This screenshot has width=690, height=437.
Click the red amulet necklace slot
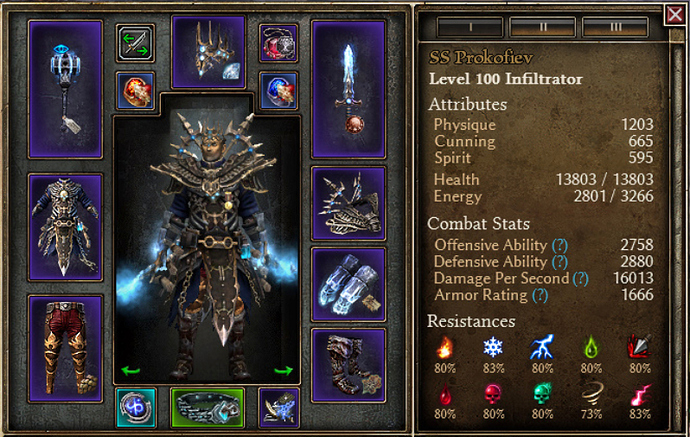pyautogui.click(x=278, y=43)
